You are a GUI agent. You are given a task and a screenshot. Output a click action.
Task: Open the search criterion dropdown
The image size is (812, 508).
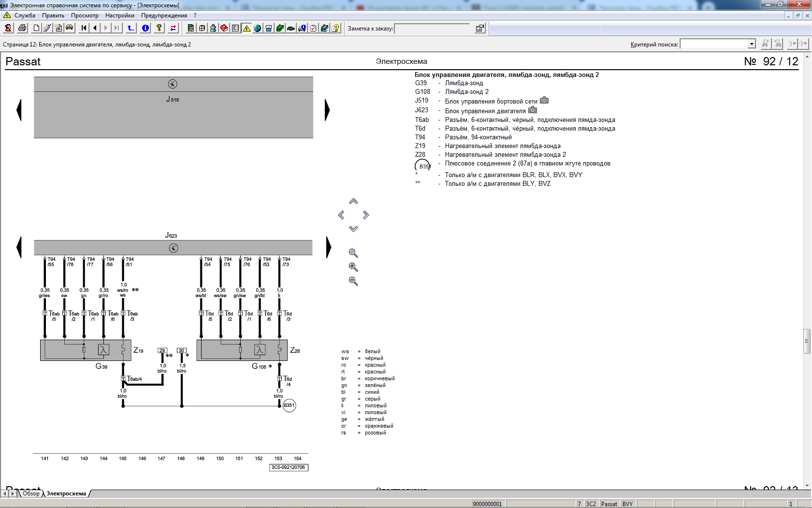point(752,44)
